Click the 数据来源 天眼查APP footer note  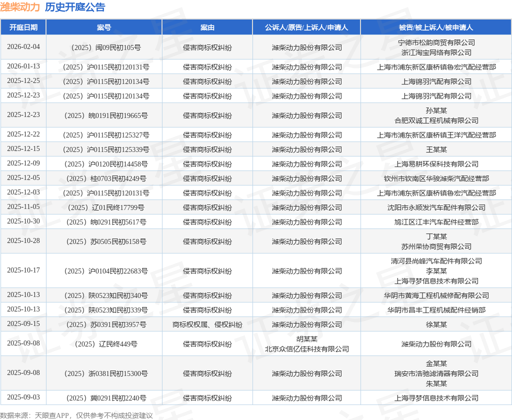pos(76,415)
